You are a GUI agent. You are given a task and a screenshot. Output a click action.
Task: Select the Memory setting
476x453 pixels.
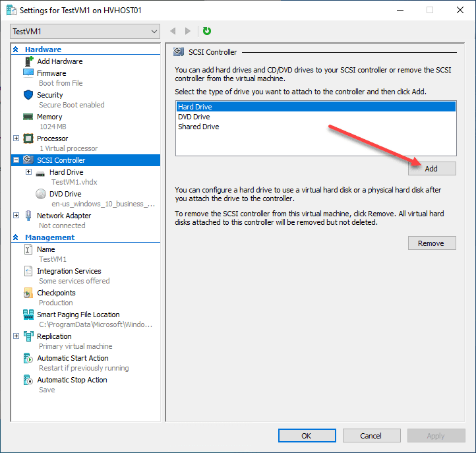click(x=49, y=117)
